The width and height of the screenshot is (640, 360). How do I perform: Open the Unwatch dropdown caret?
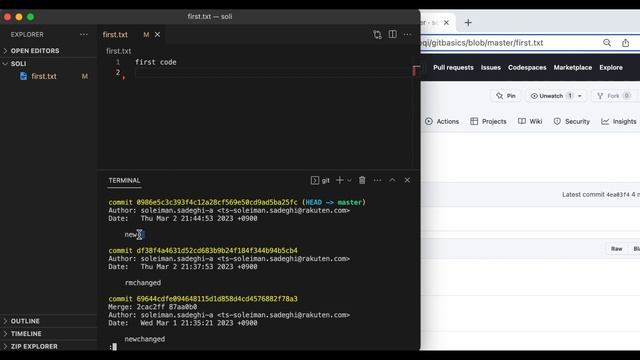coord(580,96)
